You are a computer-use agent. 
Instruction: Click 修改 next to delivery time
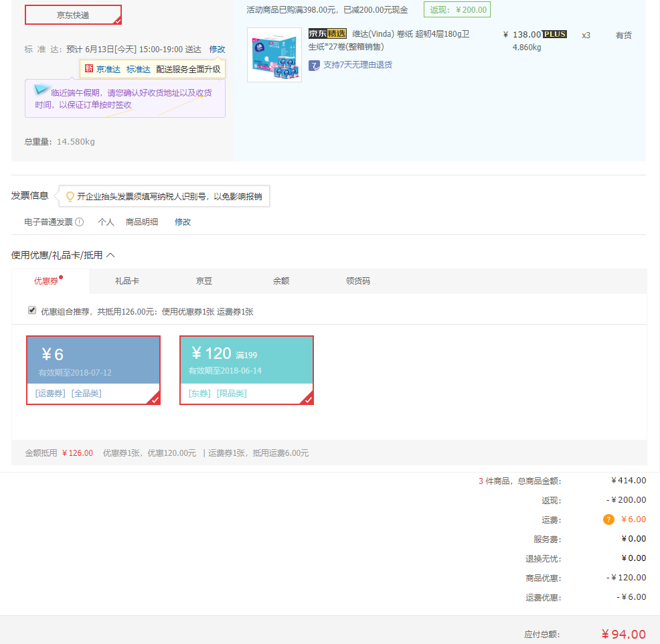pos(217,50)
